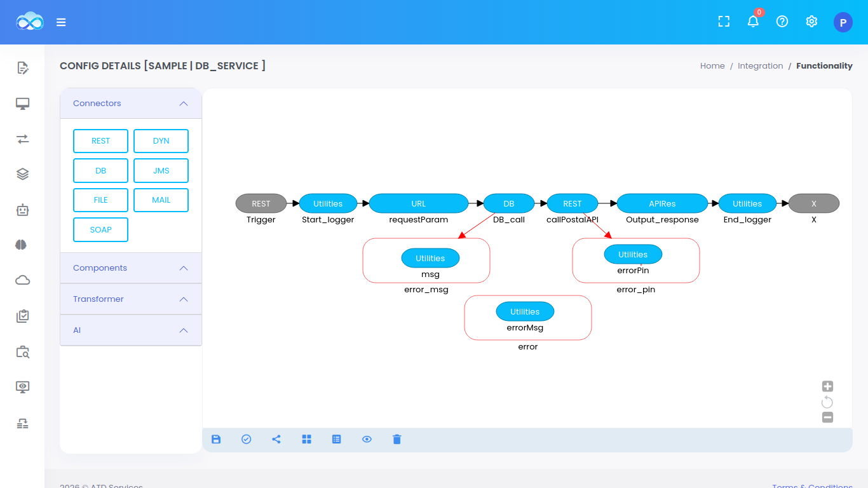Image resolution: width=868 pixels, height=488 pixels.
Task: Expand the AI section
Action: click(x=183, y=330)
